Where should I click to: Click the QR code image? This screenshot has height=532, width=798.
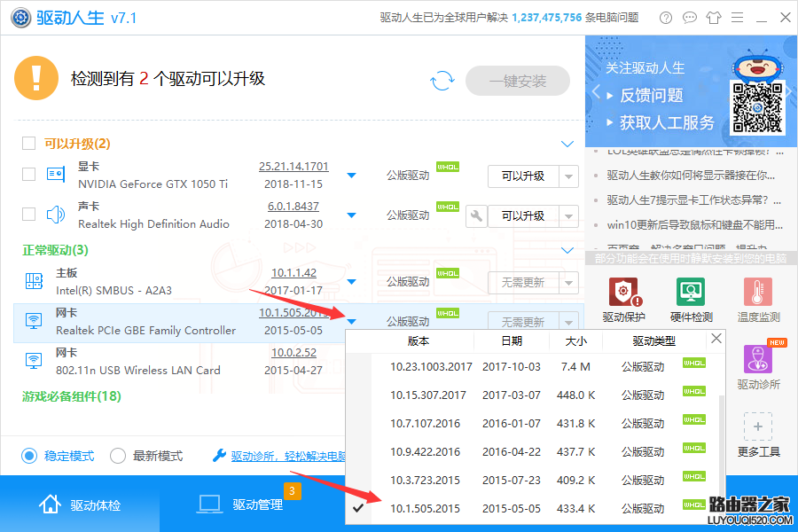pyautogui.click(x=757, y=108)
